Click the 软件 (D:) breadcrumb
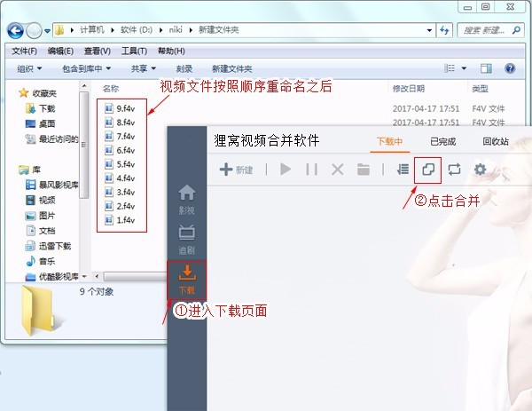 click(137, 30)
